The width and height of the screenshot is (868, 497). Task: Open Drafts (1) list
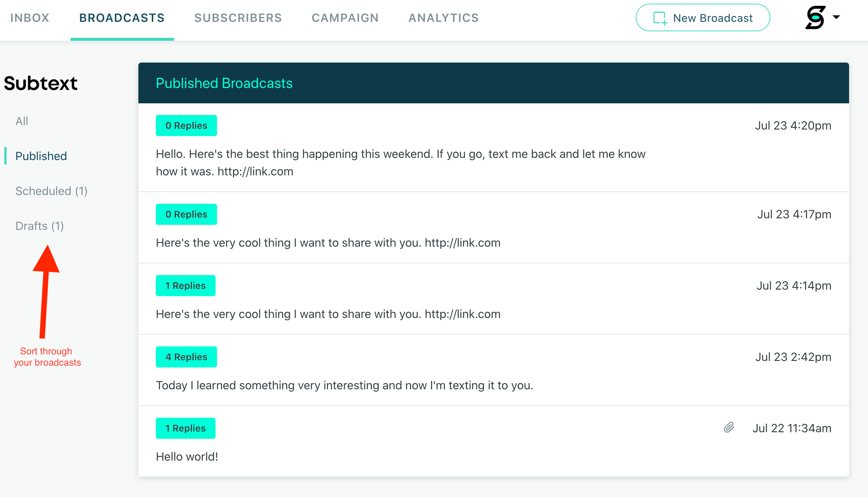(x=40, y=226)
